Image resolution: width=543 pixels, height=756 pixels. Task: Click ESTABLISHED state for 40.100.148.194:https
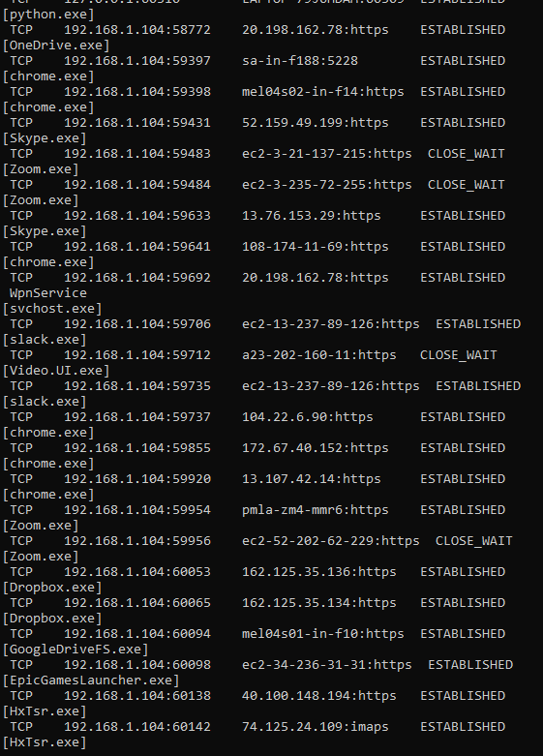[x=463, y=696]
